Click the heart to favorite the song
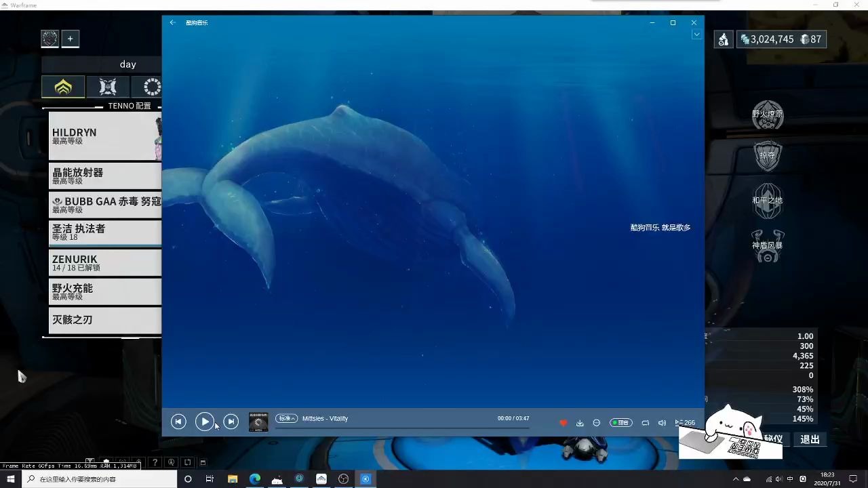This screenshot has width=868, height=488. (564, 422)
